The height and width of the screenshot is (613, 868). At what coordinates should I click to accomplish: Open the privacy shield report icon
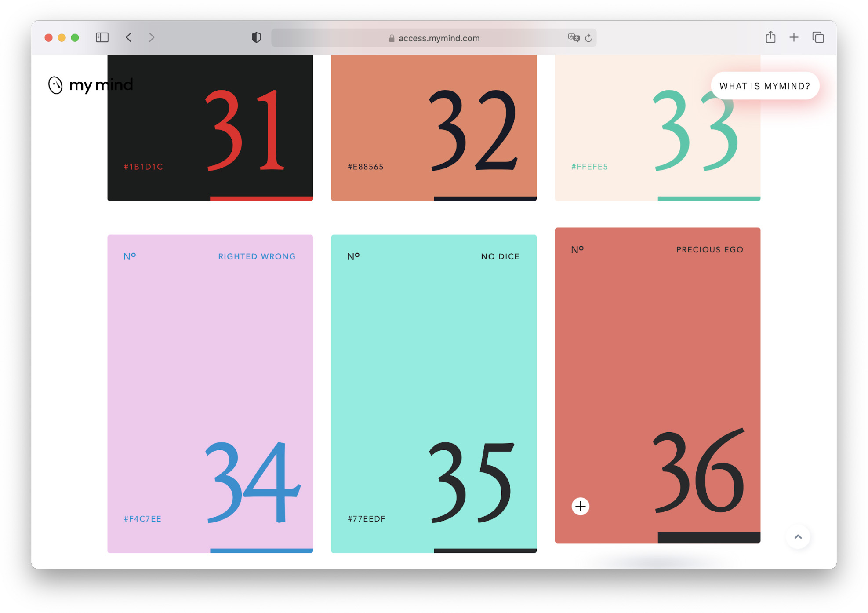(256, 37)
